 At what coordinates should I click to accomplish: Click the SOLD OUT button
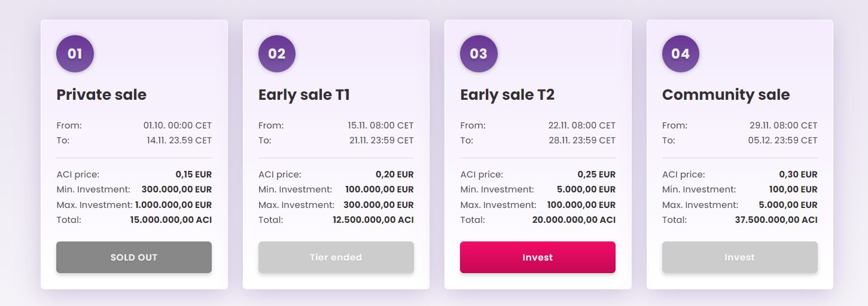click(x=134, y=257)
